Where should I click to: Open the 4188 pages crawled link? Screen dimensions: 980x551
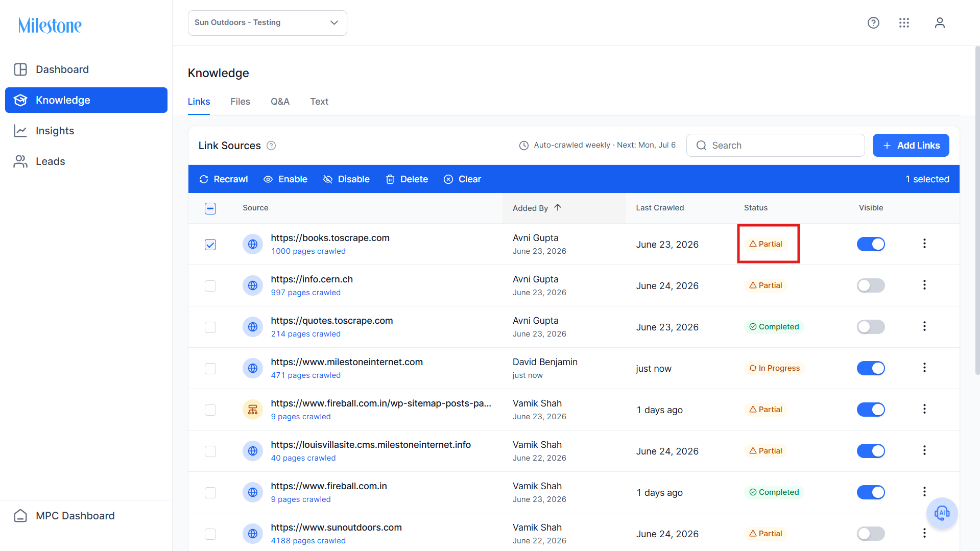click(308, 541)
